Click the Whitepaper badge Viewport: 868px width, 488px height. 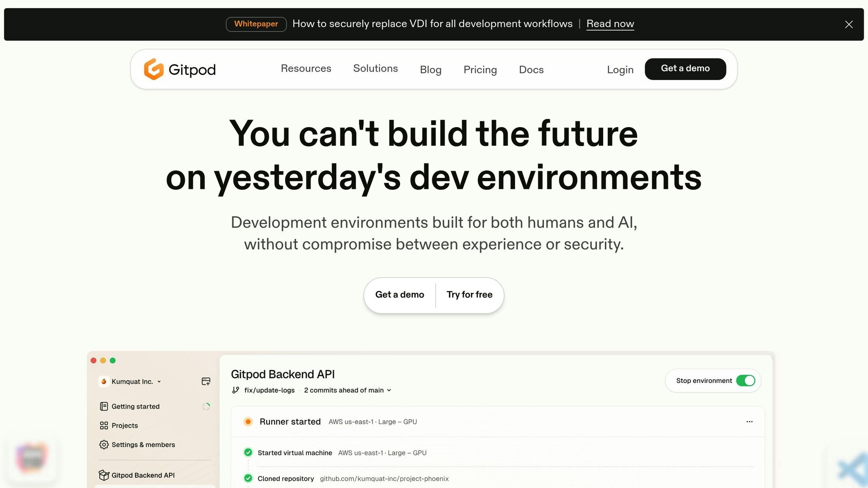256,24
